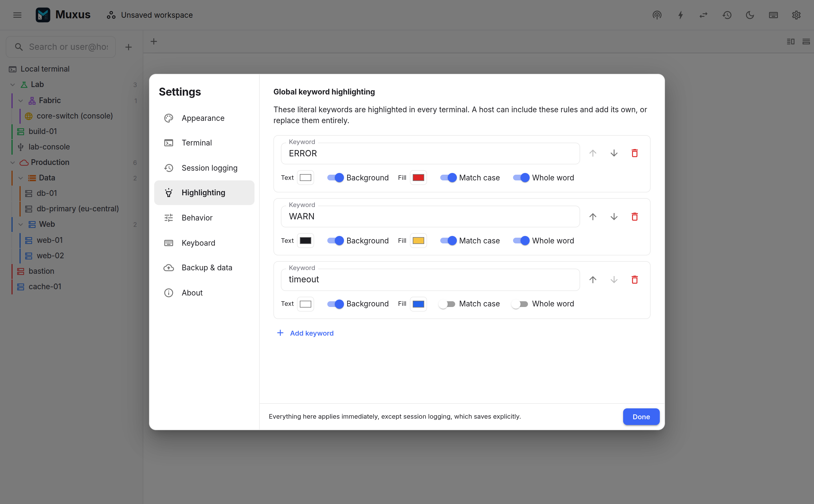Viewport: 814px width, 504px height.
Task: Toggle Background for timeout keyword
Action: (335, 304)
